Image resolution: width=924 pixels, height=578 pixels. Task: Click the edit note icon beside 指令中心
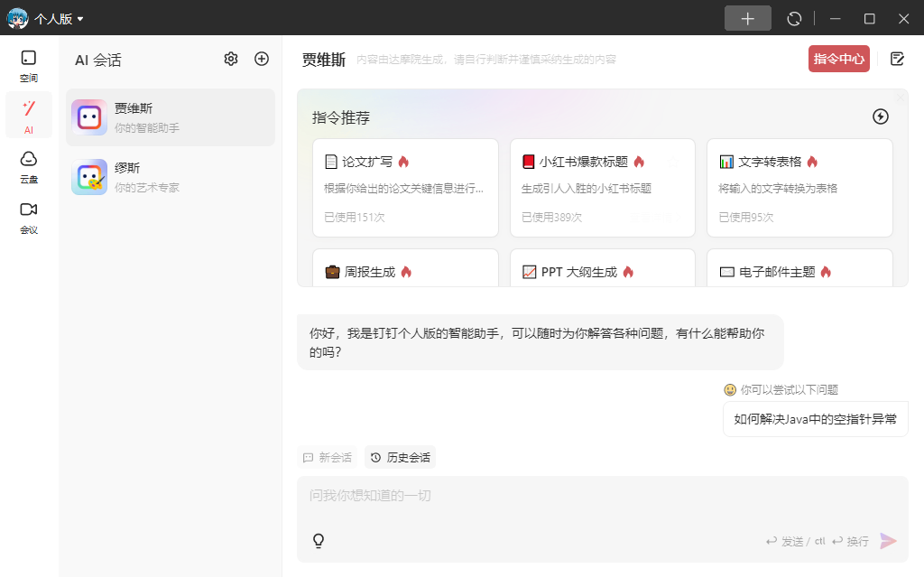pyautogui.click(x=897, y=59)
